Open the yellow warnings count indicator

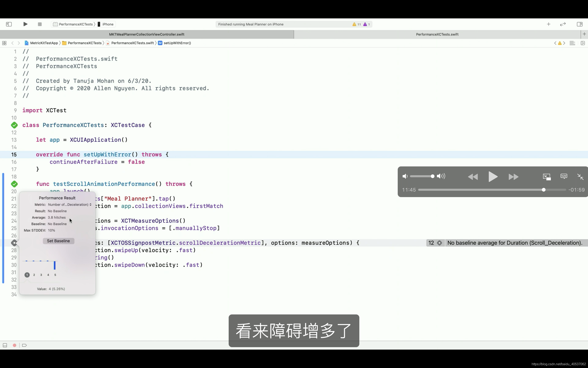tap(356, 24)
